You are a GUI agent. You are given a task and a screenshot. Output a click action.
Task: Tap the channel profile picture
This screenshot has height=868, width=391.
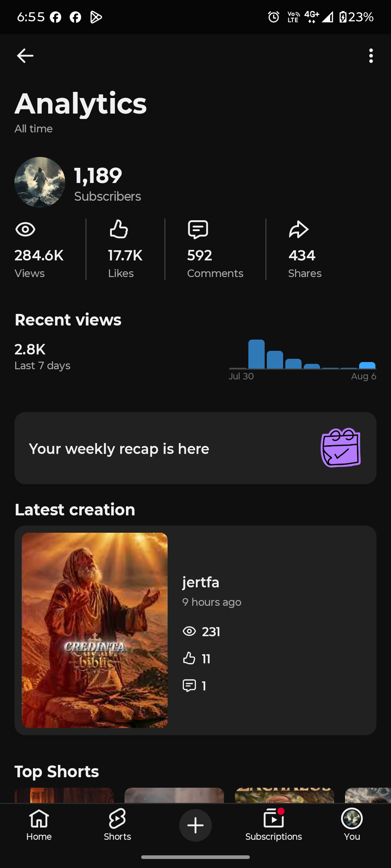40,182
